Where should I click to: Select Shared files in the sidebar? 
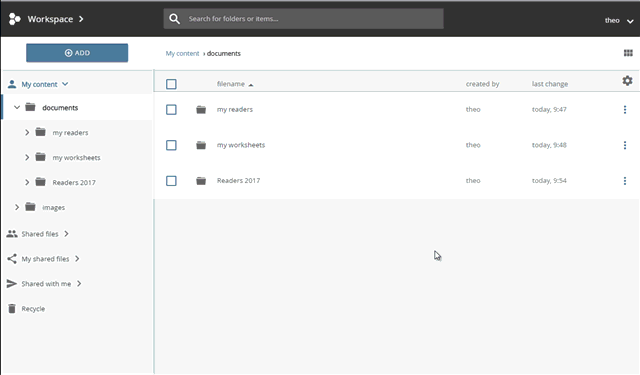(40, 234)
